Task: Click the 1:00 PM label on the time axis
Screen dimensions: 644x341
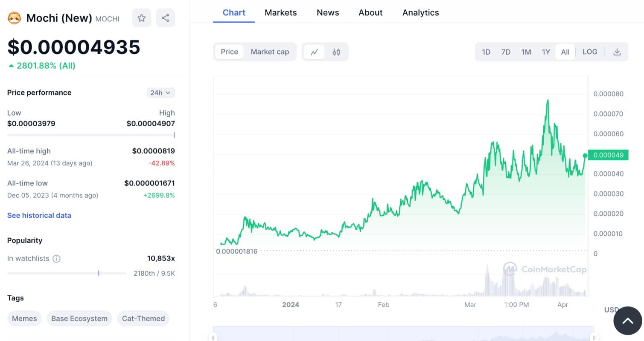Action: [516, 304]
